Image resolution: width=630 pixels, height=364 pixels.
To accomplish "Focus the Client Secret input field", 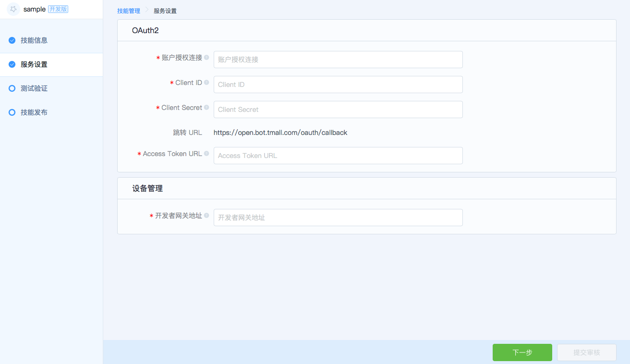I will pos(338,109).
